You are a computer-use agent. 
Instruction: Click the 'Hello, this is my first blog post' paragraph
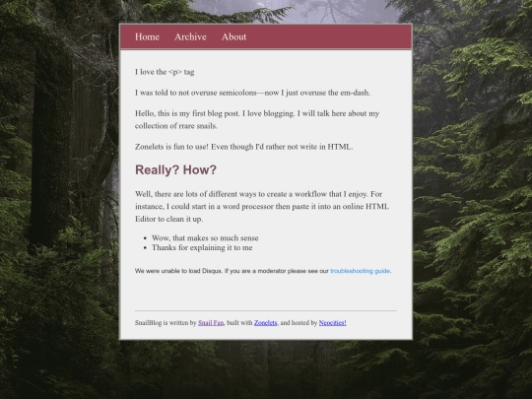point(257,119)
